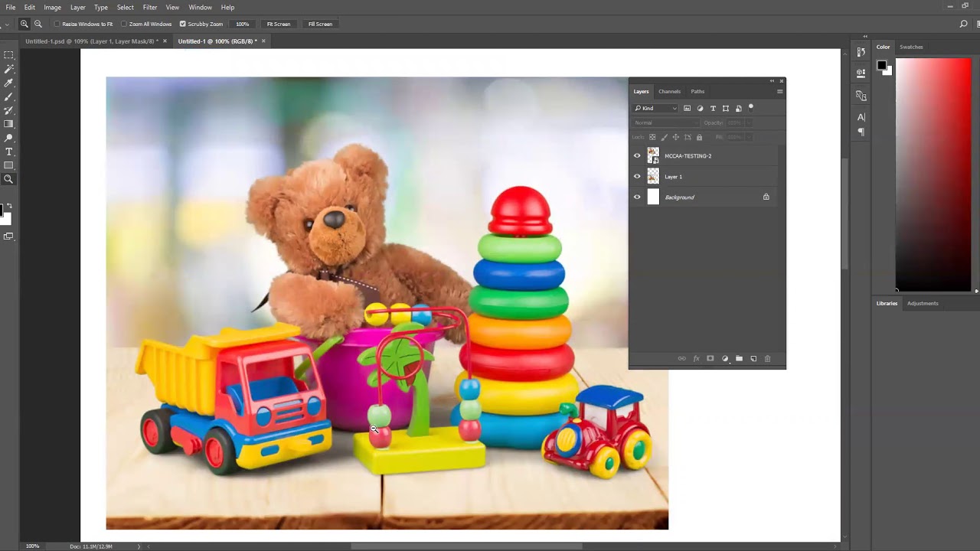Switch to the Channels tab
The height and width of the screenshot is (551, 980).
point(669,92)
